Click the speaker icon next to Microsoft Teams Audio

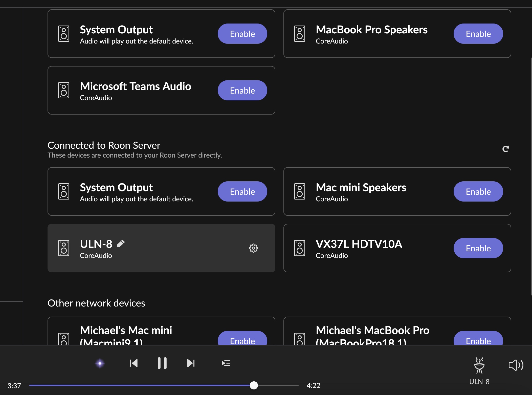tap(64, 90)
